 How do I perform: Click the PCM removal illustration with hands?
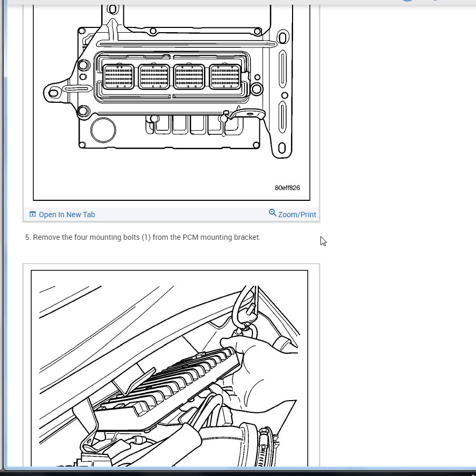click(169, 368)
